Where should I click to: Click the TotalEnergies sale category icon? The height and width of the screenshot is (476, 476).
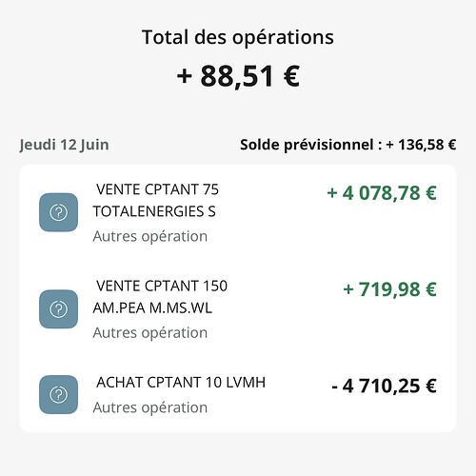coord(58,212)
